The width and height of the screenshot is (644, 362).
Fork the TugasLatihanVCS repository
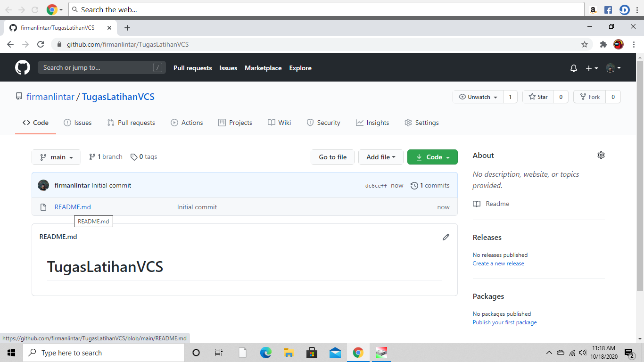coord(590,97)
